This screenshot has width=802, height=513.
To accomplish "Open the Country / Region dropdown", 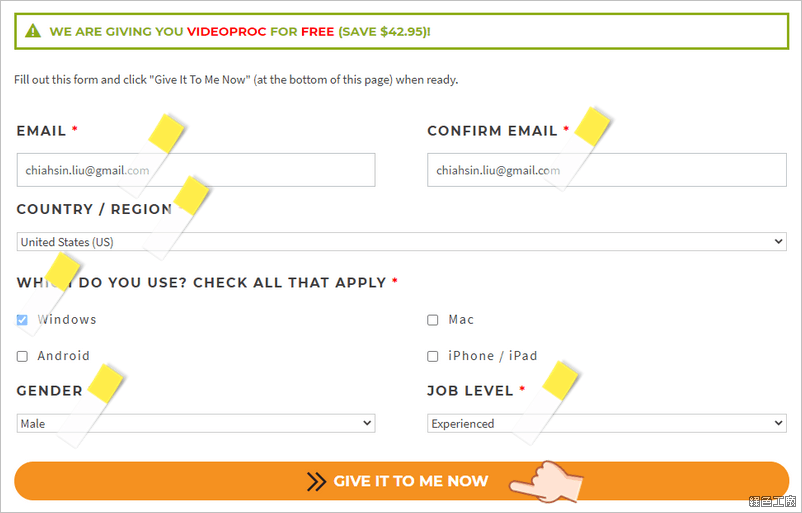I will click(x=402, y=241).
